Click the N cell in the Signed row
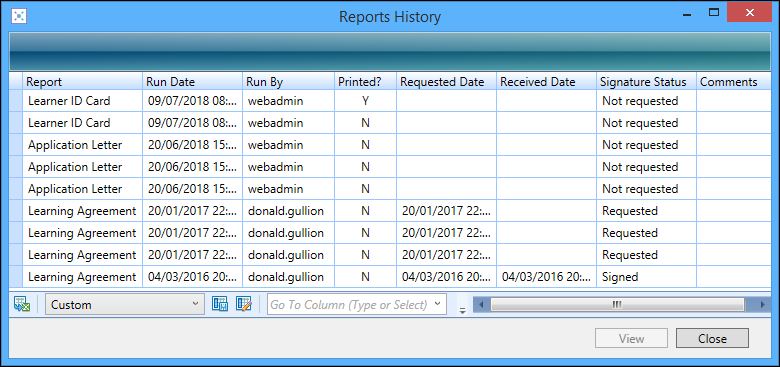Screen dimensions: 780x367 pos(365,277)
